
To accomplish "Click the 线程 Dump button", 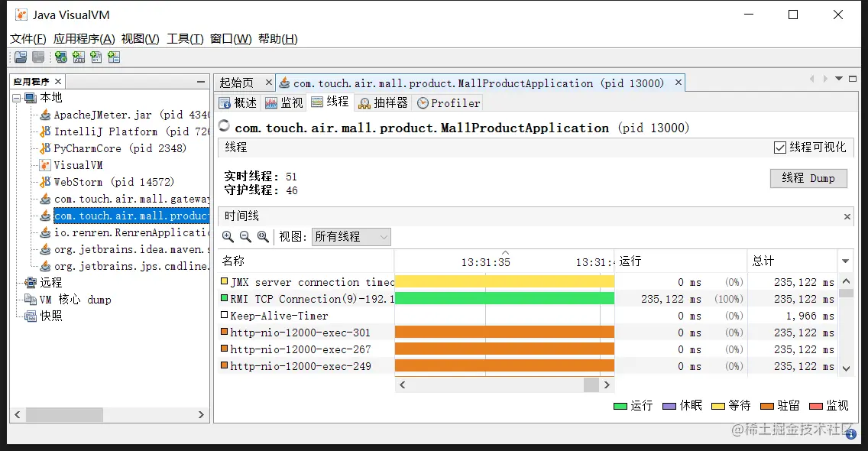I will [x=808, y=178].
